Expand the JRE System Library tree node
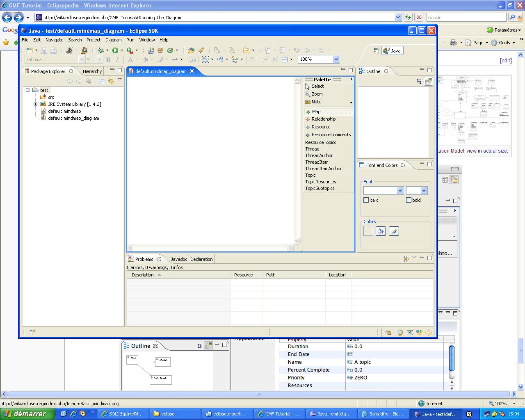The height and width of the screenshot is (420, 525). click(35, 104)
